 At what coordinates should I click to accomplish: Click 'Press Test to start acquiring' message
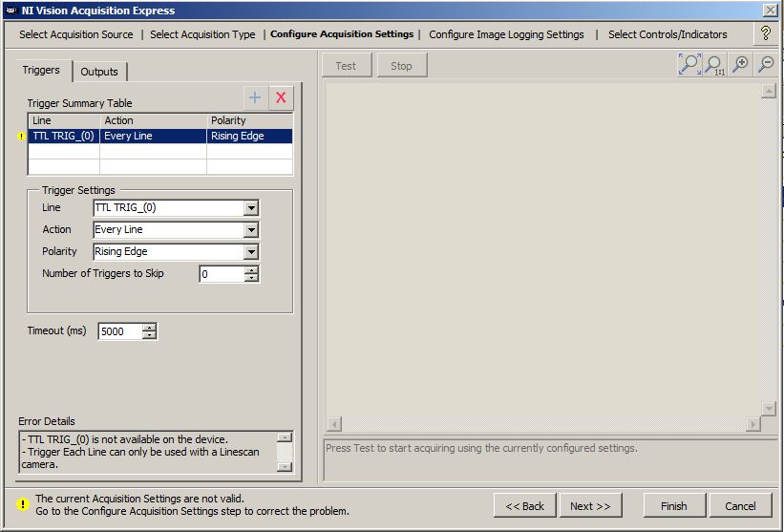click(481, 448)
